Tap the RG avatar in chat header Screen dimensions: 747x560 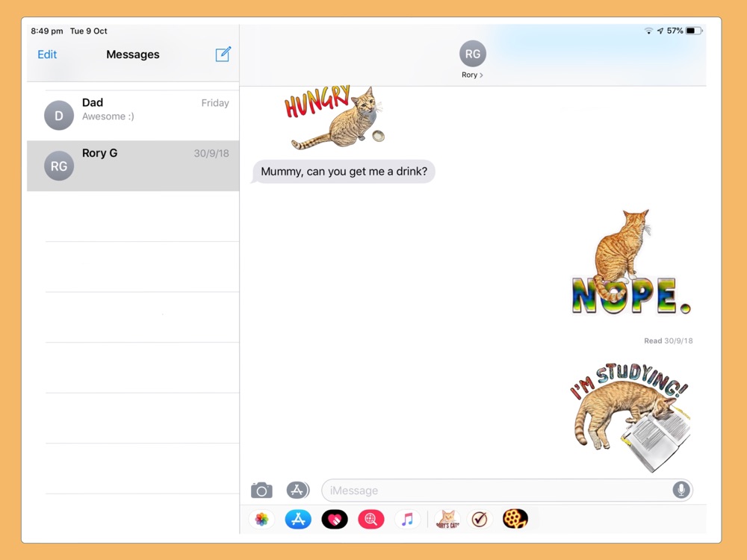473,54
